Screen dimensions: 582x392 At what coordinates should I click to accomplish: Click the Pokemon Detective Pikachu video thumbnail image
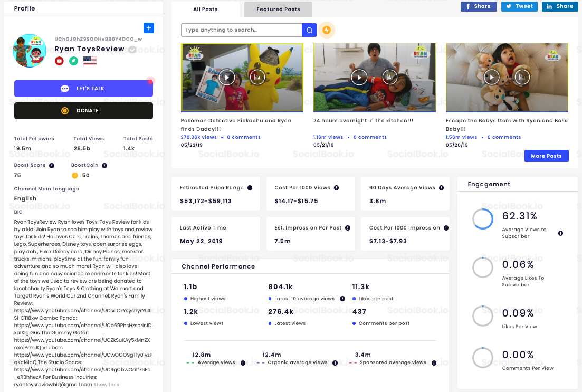pos(242,77)
